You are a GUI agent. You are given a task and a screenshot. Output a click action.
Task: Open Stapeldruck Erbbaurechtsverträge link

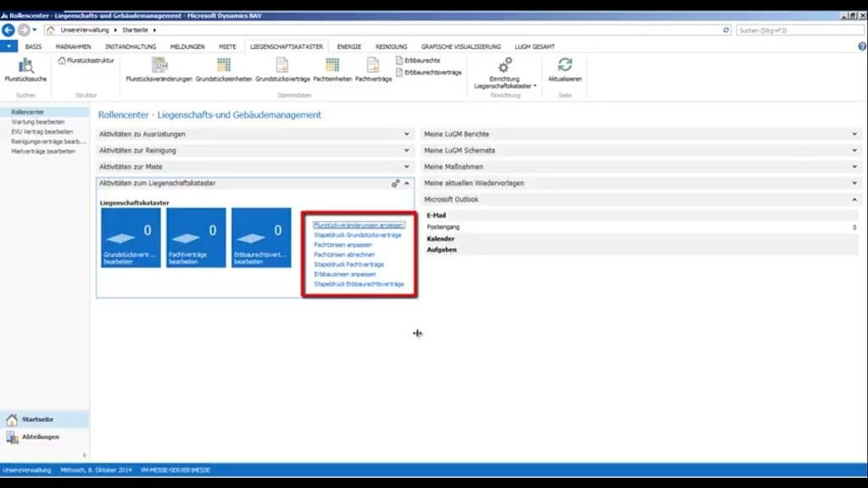pyautogui.click(x=359, y=285)
